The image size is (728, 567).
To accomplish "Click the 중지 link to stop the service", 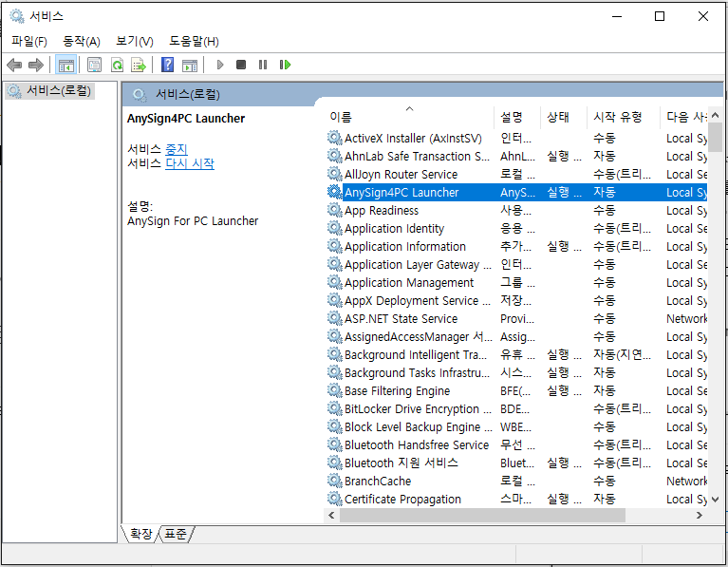I will [177, 149].
